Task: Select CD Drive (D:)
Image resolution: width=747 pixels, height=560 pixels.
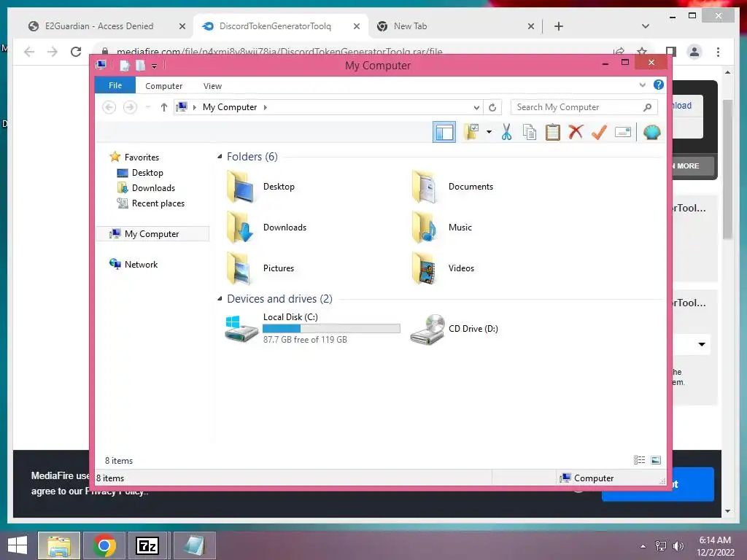Action: (x=454, y=329)
